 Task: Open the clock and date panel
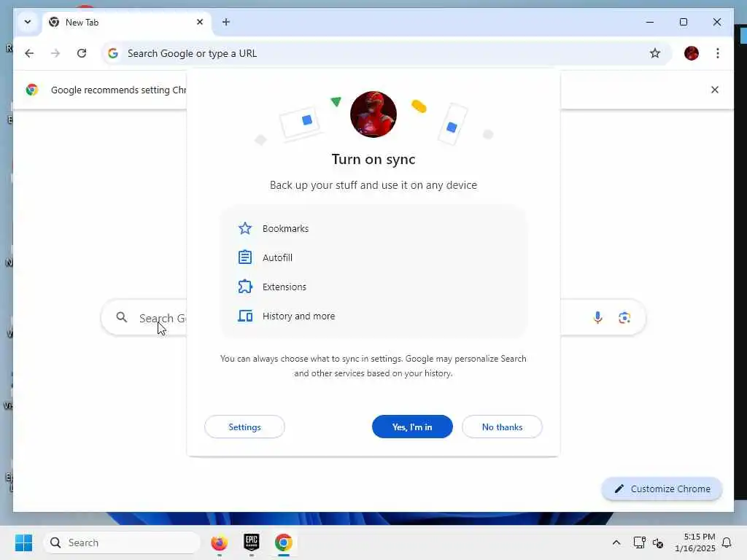pos(695,542)
